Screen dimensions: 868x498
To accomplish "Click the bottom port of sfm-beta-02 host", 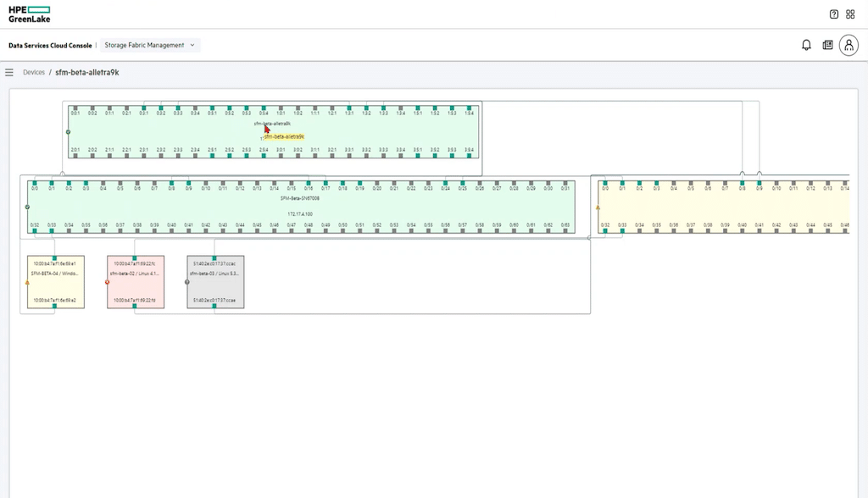I will tap(135, 306).
